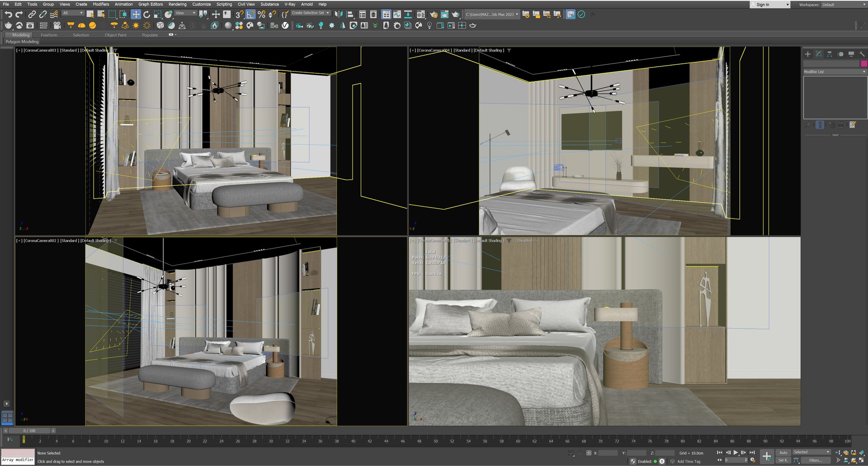The width and height of the screenshot is (868, 466).
Task: Open the View reference coordinate dropdown
Action: 185,13
